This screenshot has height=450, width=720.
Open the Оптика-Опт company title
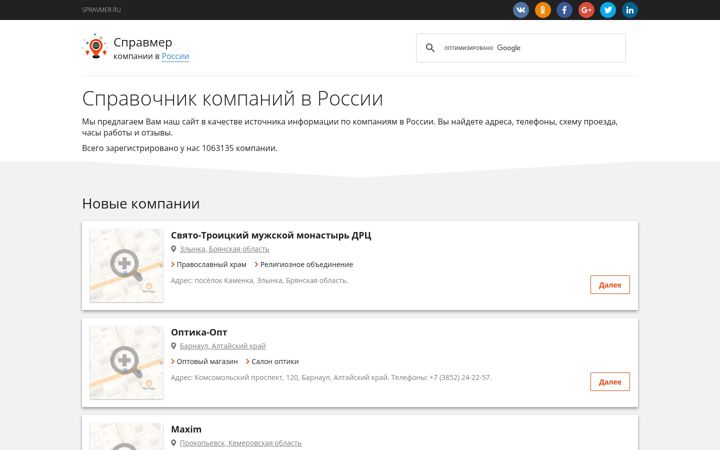tap(199, 332)
